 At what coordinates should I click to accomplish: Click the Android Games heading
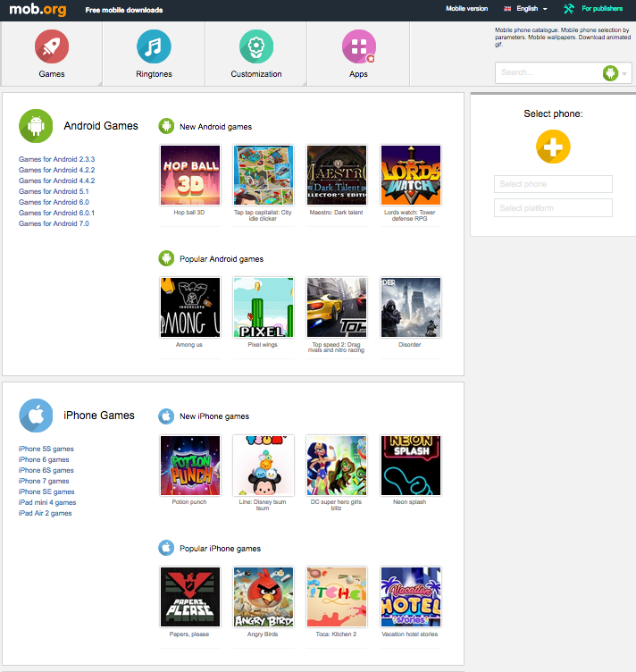pyautogui.click(x=101, y=126)
